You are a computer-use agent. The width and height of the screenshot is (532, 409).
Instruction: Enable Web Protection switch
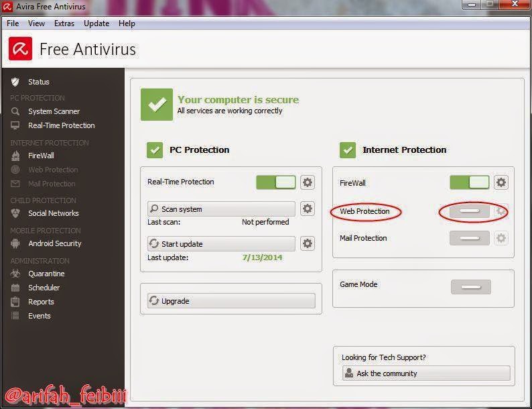470,211
